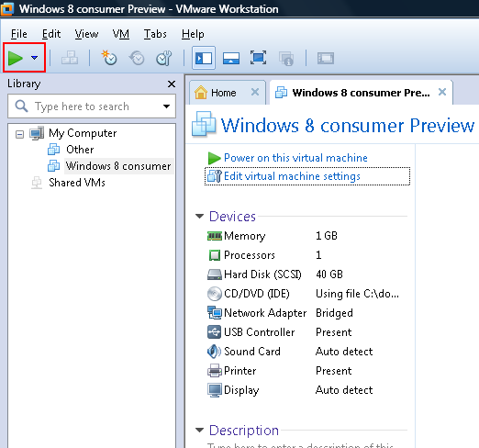The height and width of the screenshot is (448, 479).
Task: Click the Windows 8 consumer VM icon in Library
Action: [x=54, y=166]
